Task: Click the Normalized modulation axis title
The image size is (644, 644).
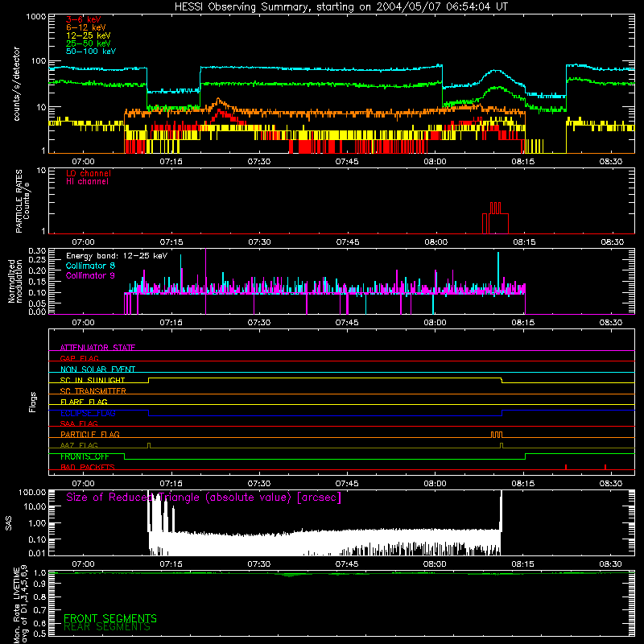Action: 15,281
